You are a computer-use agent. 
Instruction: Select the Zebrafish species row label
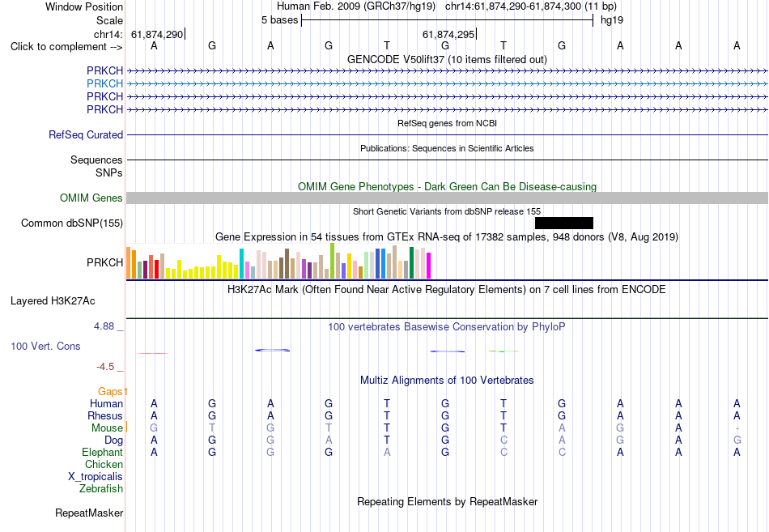[x=101, y=489]
